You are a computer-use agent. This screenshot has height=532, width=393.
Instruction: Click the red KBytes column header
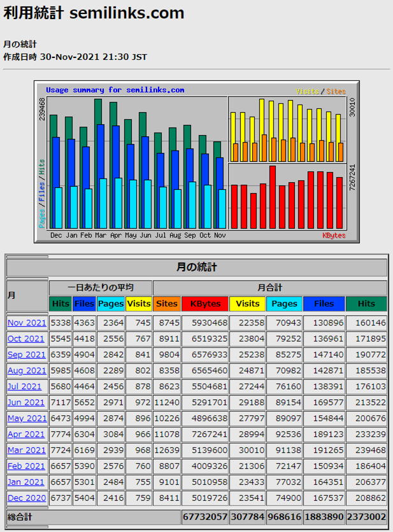click(205, 304)
